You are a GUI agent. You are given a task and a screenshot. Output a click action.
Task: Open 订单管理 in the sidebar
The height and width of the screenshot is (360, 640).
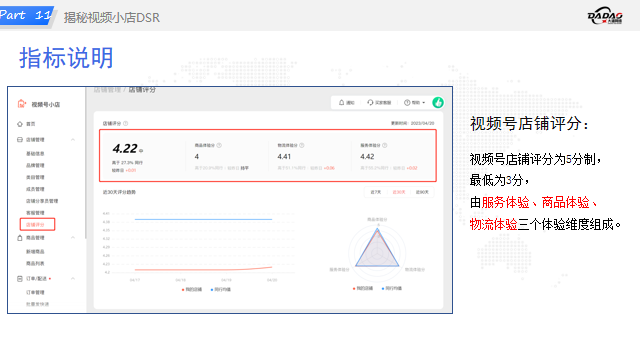point(35,292)
